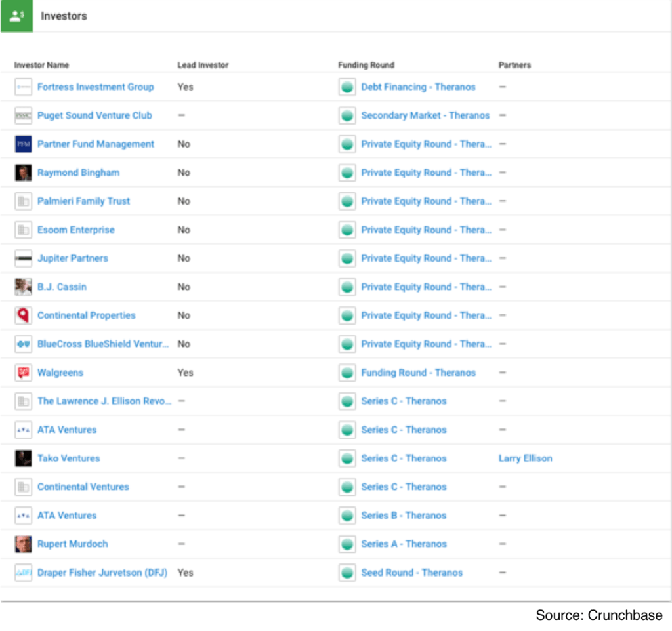Click the Lead Investor column header

coord(203,65)
